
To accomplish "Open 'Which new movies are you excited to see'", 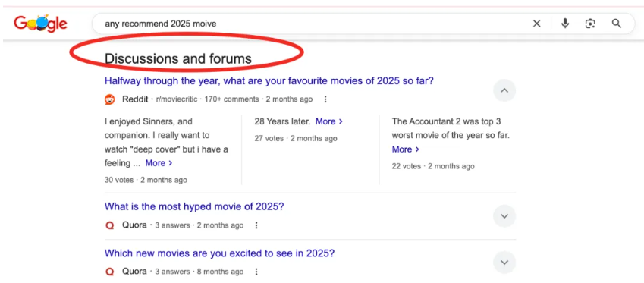I will [219, 253].
